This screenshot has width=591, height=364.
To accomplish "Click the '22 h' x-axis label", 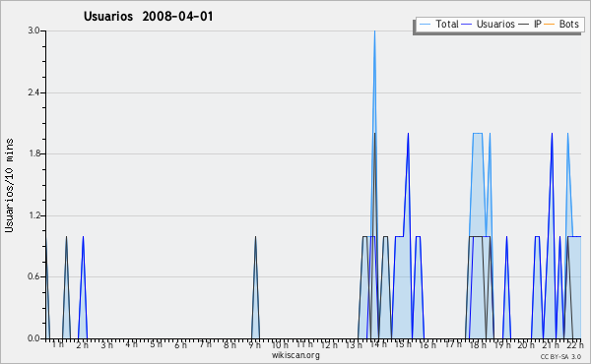I will coord(575,344).
